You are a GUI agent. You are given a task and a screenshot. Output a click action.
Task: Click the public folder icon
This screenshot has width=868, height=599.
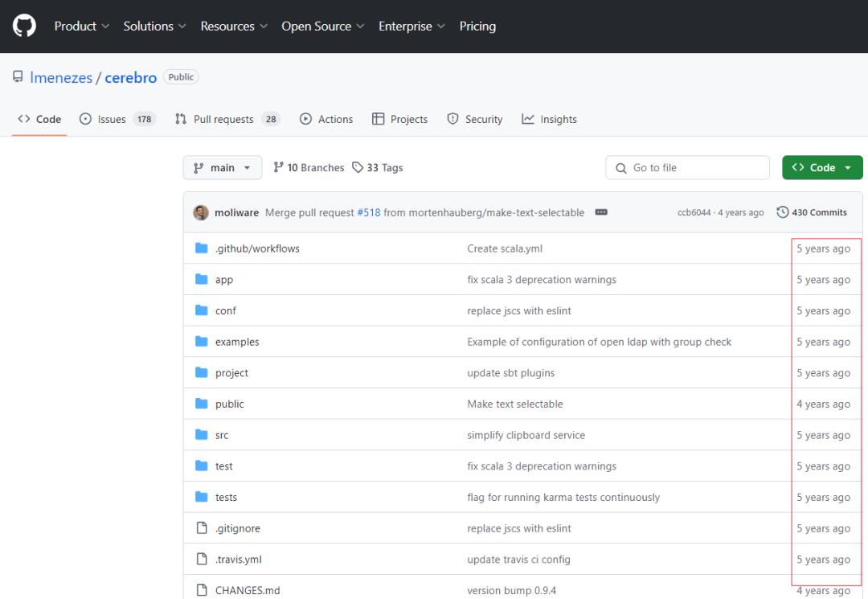coord(202,404)
